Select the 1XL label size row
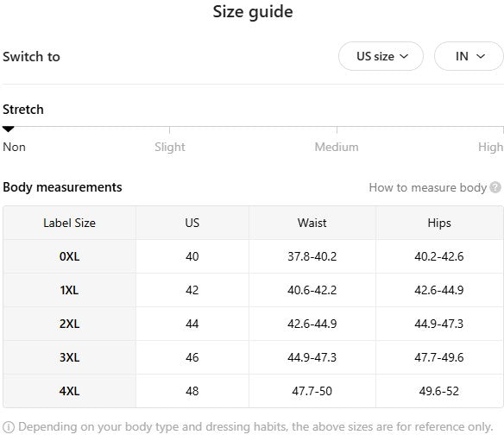 [x=253, y=290]
